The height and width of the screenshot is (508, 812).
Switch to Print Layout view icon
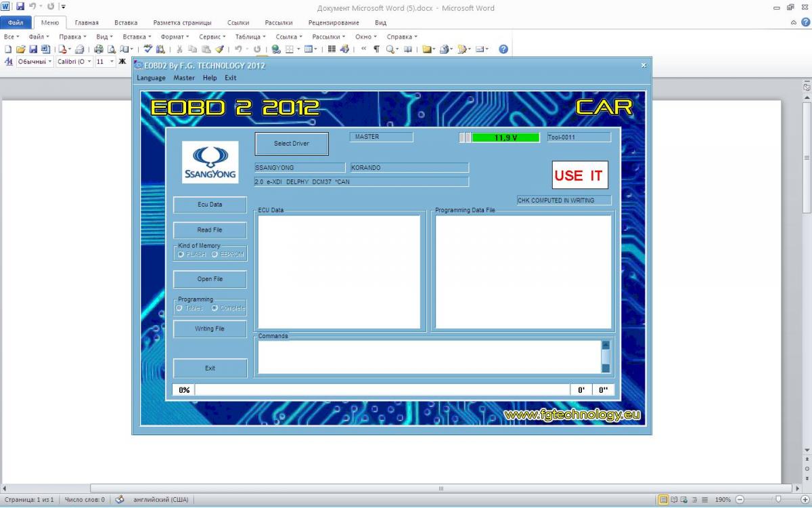(664, 500)
